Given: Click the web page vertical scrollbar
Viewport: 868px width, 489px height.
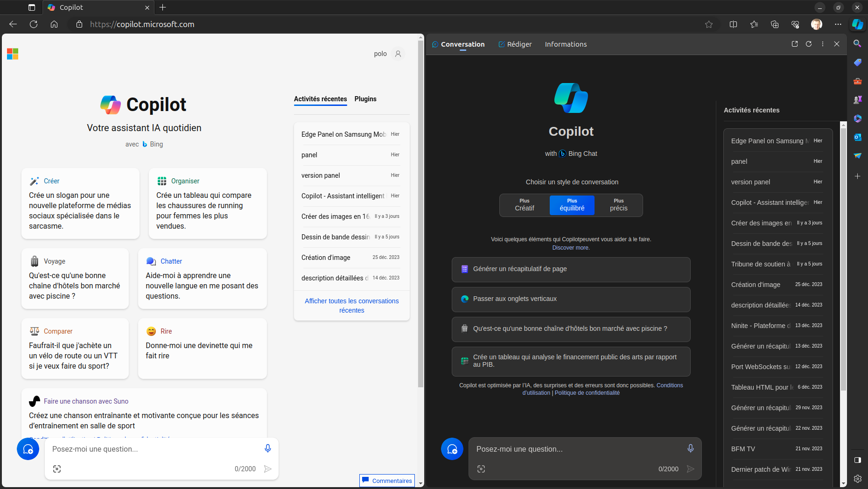Looking at the screenshot, I should [420, 215].
